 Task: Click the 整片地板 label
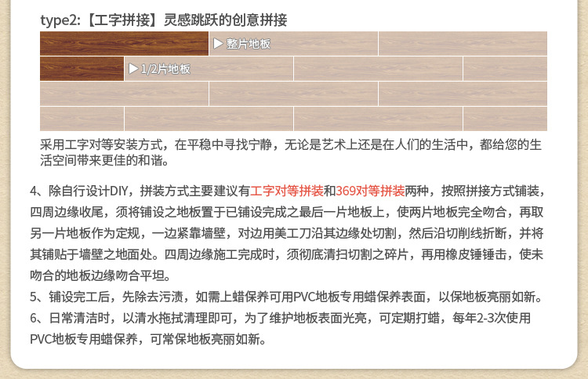(249, 44)
